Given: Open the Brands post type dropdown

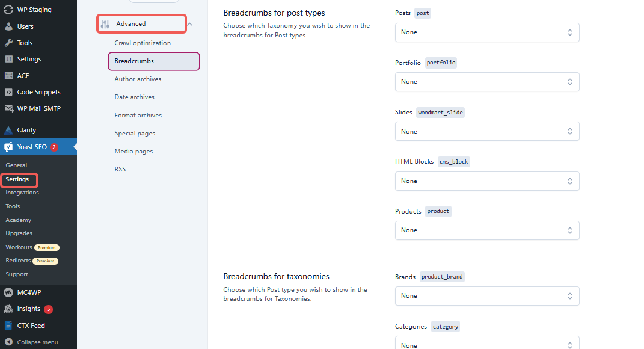Looking at the screenshot, I should point(487,295).
